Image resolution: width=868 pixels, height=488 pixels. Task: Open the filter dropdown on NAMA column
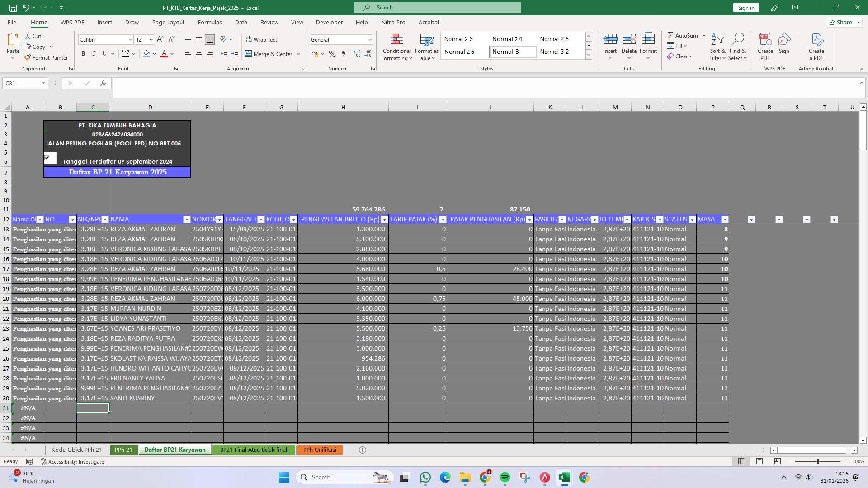coord(187,219)
